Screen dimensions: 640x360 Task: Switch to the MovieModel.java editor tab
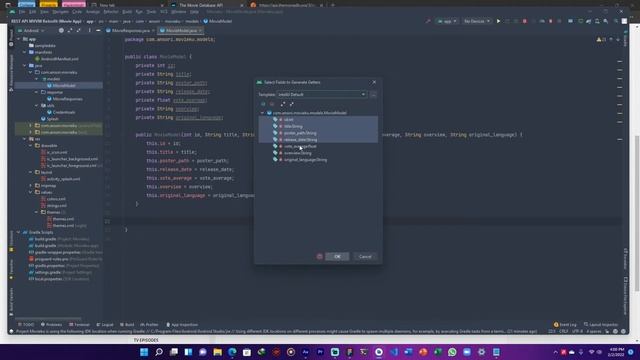pos(181,31)
